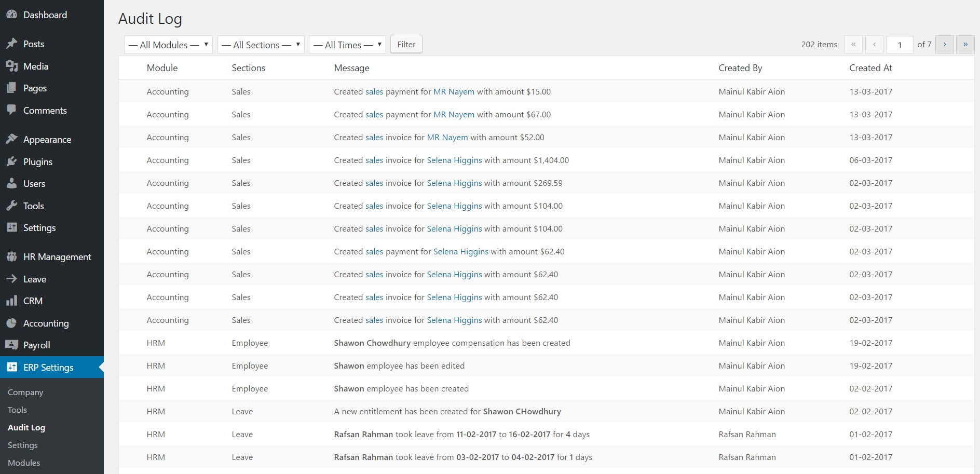980x474 pixels.
Task: Click the Posts pushpin icon
Action: [11, 44]
